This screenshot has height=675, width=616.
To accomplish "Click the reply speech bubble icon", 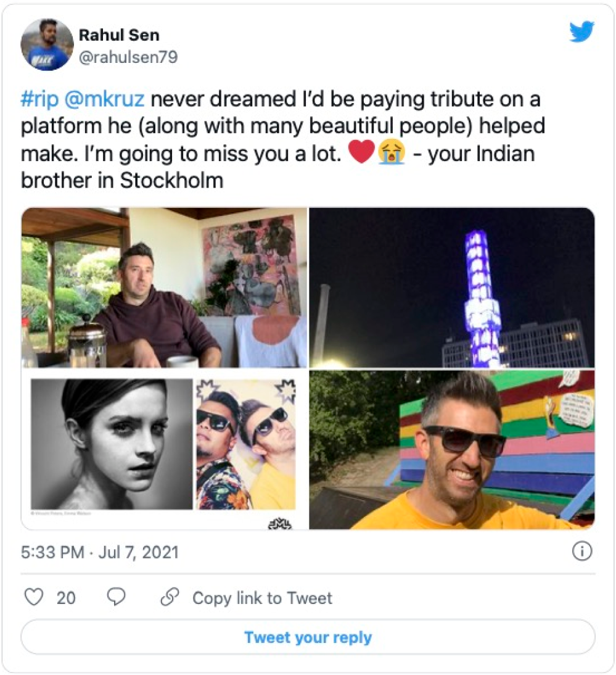I will [116, 597].
